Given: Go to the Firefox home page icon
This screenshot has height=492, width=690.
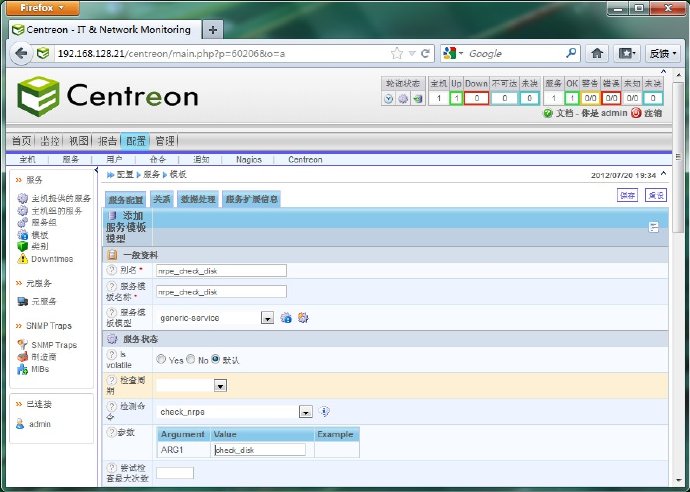Looking at the screenshot, I should (x=597, y=53).
